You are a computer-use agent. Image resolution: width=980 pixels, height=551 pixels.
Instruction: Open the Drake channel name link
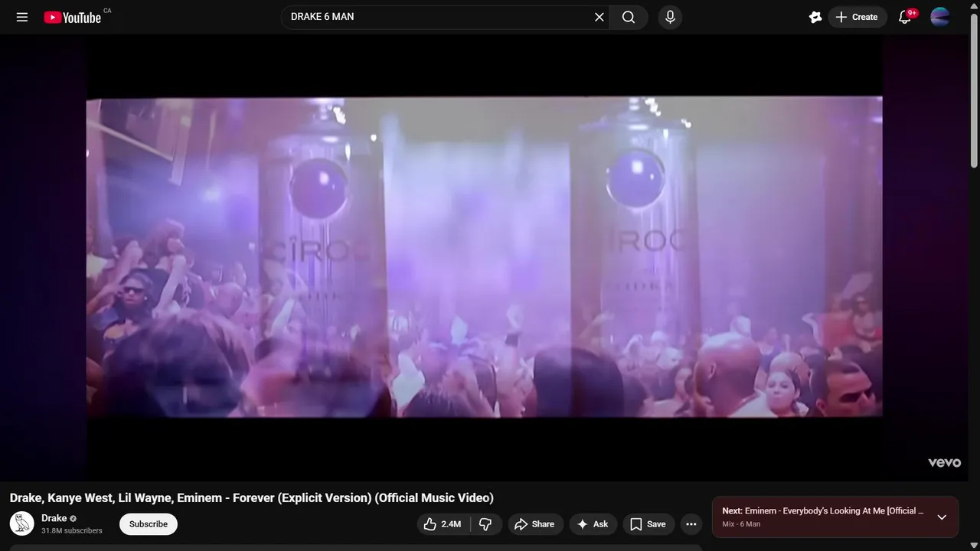click(54, 518)
